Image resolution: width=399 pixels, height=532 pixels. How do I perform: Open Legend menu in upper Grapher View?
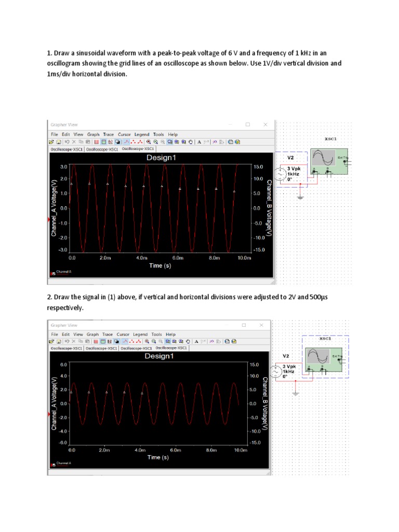pos(142,135)
